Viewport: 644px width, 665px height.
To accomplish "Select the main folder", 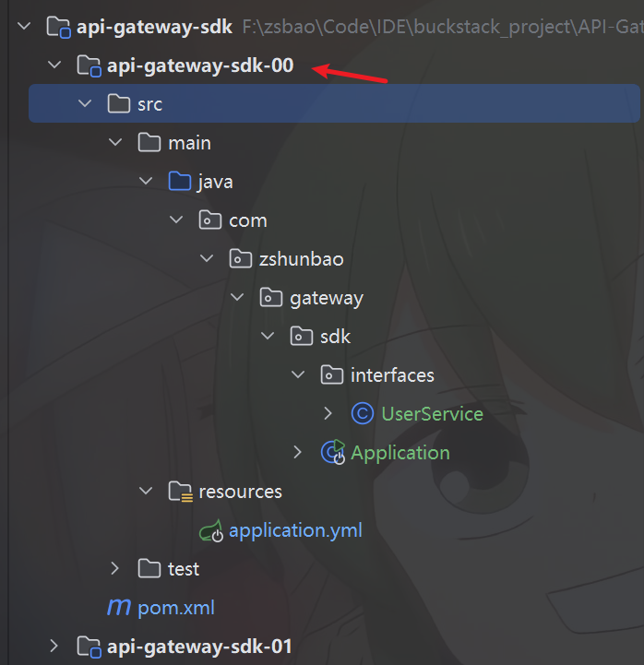I will [189, 143].
